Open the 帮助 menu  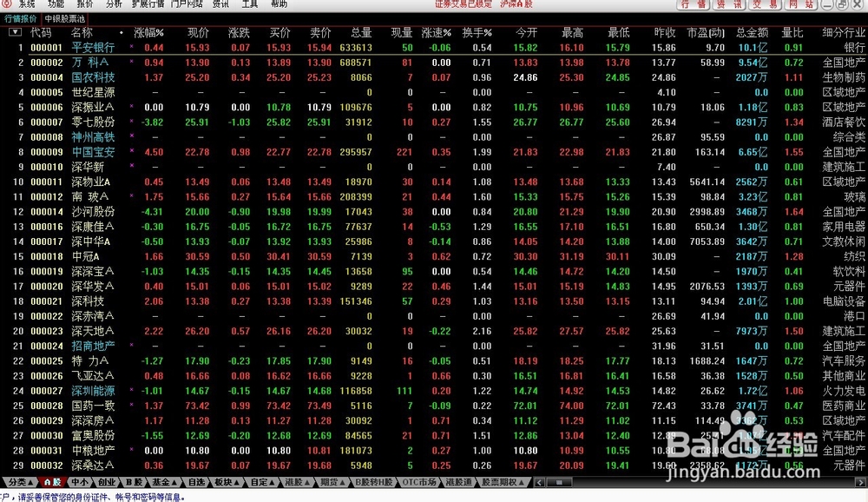coord(279,3)
